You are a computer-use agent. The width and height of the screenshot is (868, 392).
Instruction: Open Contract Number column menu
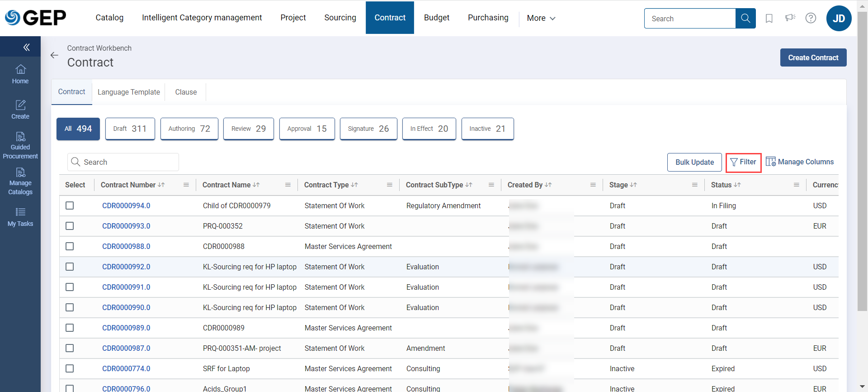[x=186, y=185]
